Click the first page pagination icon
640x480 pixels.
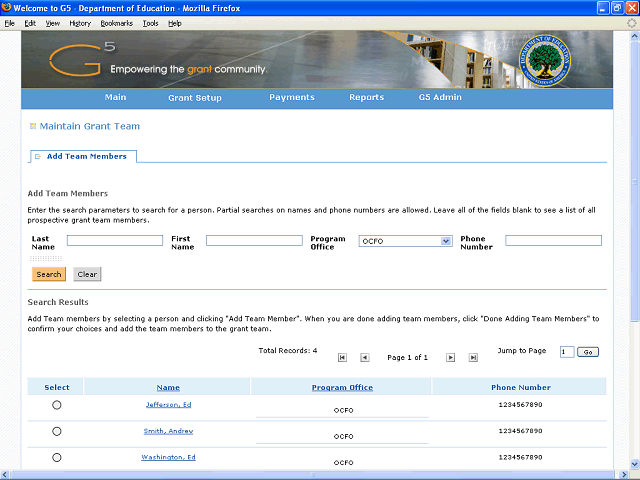point(342,357)
